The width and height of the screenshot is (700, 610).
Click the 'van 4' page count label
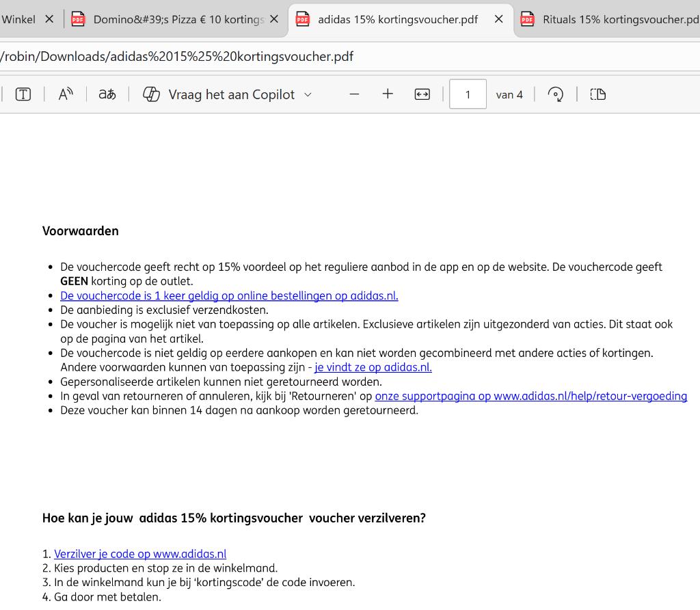click(x=509, y=94)
